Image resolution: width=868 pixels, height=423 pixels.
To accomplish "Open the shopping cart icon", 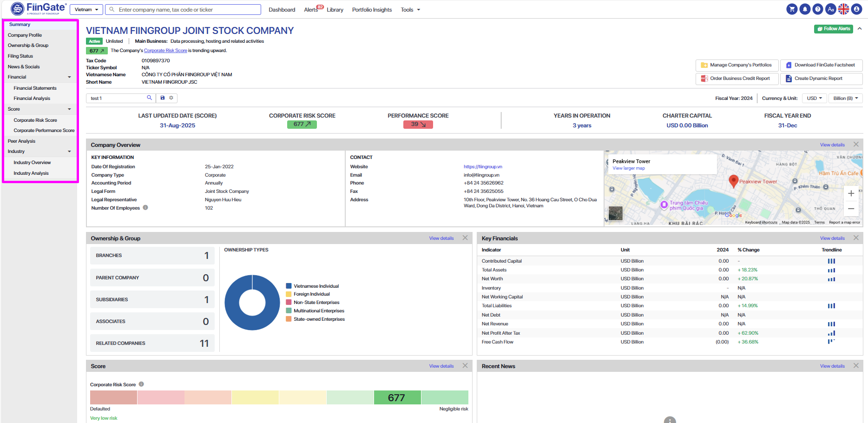I will (792, 9).
